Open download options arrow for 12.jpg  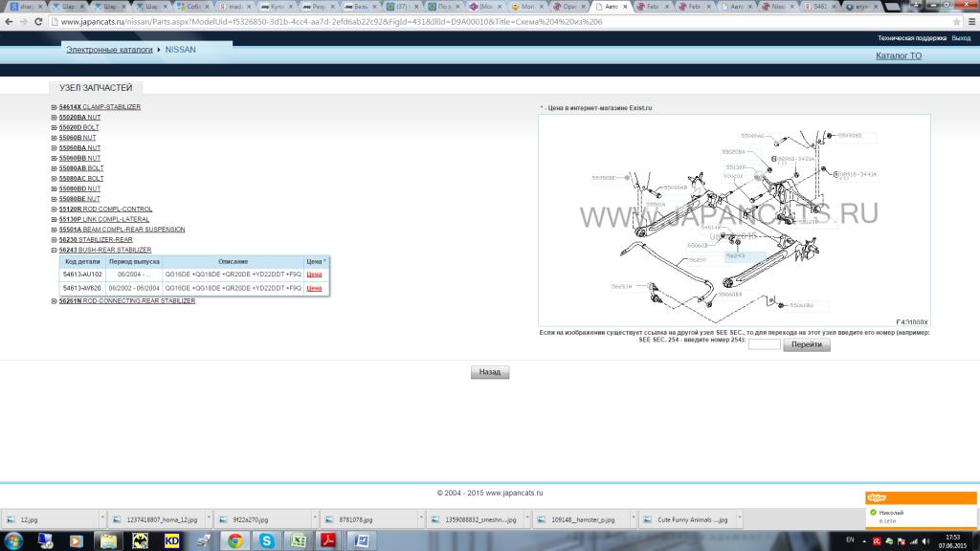point(102,518)
